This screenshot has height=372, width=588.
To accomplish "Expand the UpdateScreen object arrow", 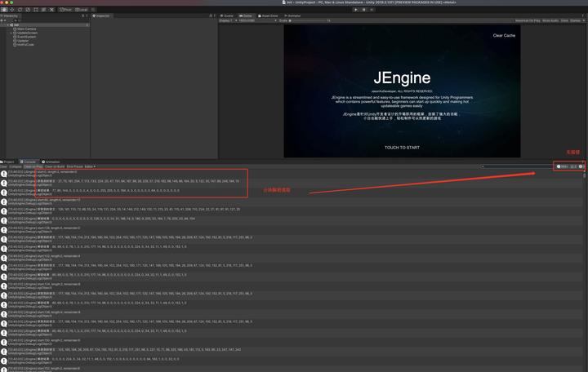I will [11, 33].
